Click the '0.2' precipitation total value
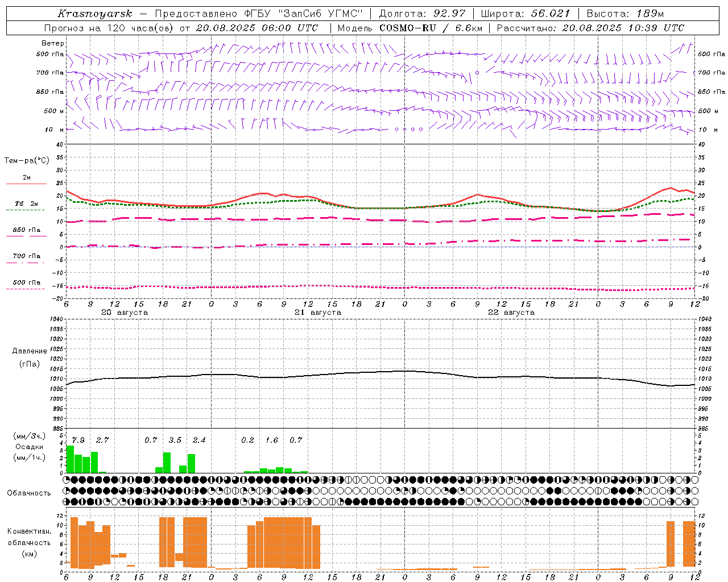The height and width of the screenshot is (582, 728). (x=247, y=440)
